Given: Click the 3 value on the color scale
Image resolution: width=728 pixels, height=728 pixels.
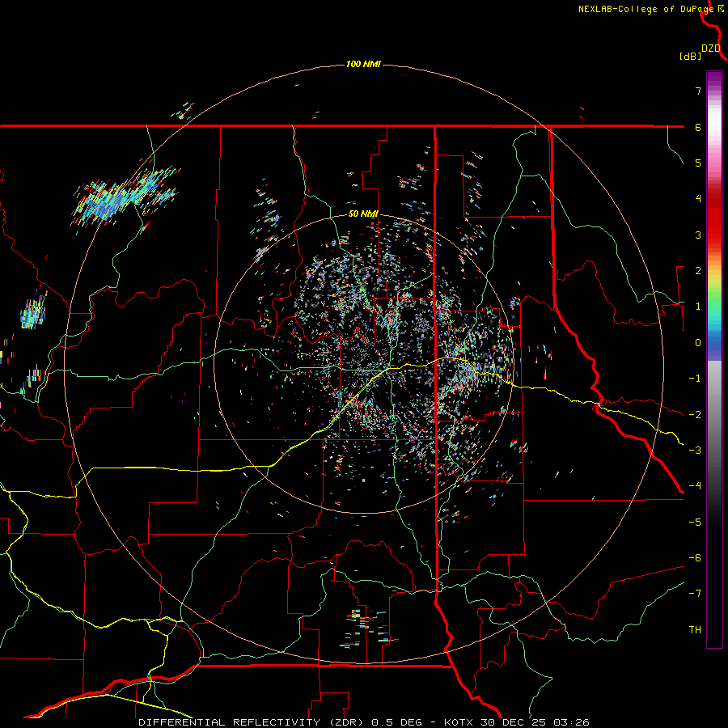Looking at the screenshot, I should (x=698, y=235).
